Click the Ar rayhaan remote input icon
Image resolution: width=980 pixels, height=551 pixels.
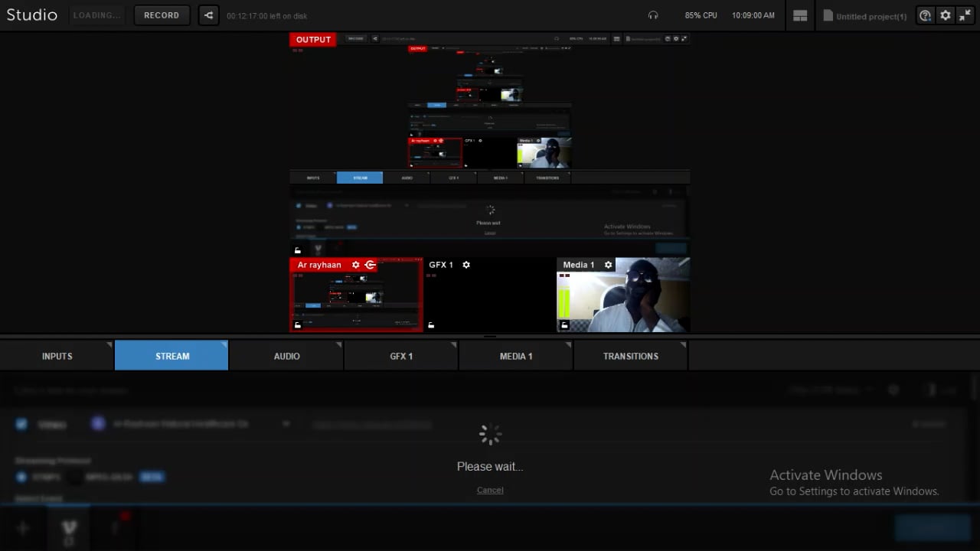[371, 265]
